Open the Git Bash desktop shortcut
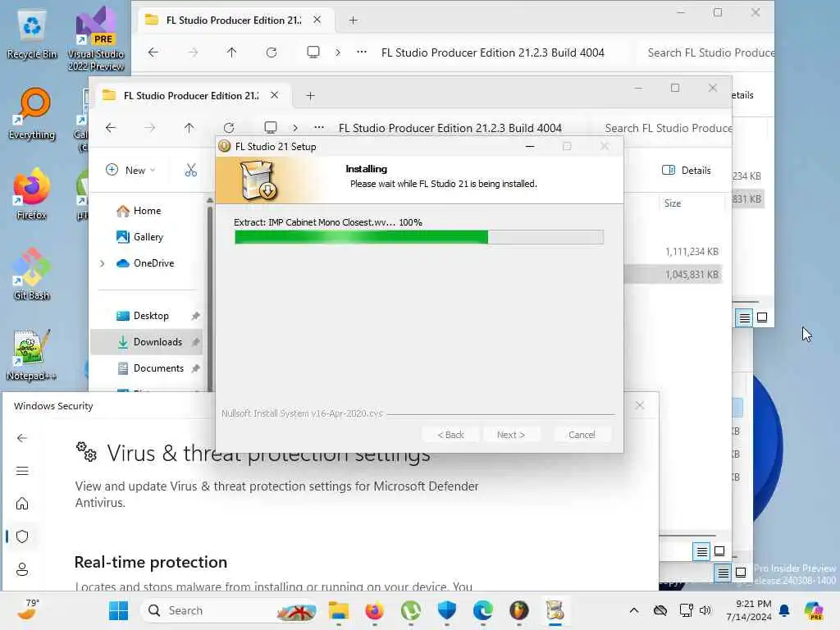The width and height of the screenshot is (840, 630). click(32, 274)
